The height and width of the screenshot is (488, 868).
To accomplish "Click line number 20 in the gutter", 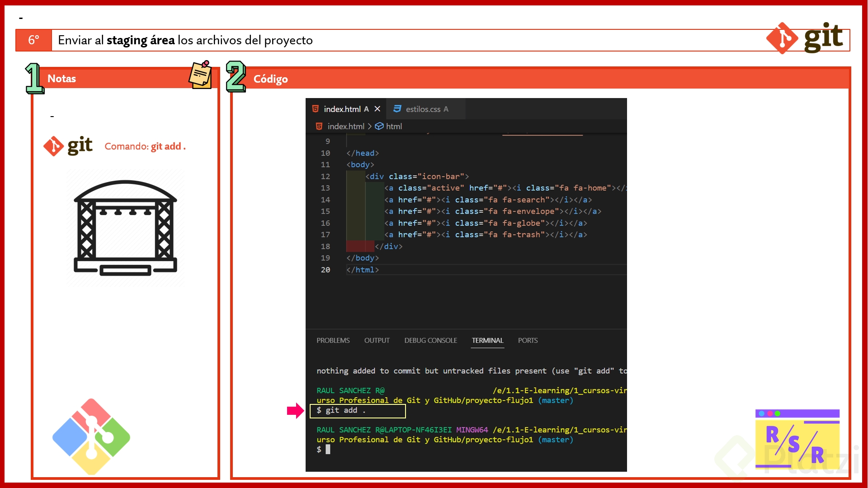I will click(x=325, y=270).
